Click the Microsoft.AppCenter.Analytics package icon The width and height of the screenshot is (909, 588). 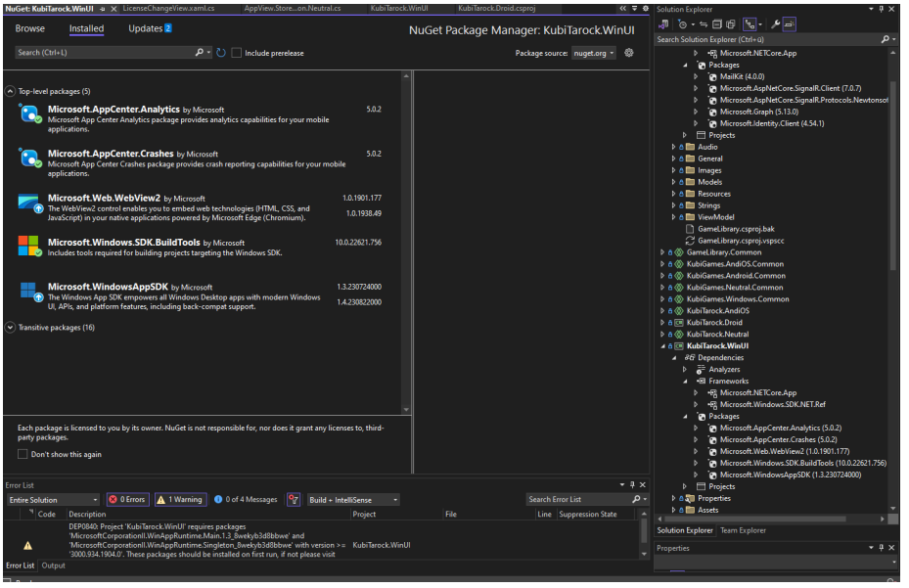click(x=29, y=113)
